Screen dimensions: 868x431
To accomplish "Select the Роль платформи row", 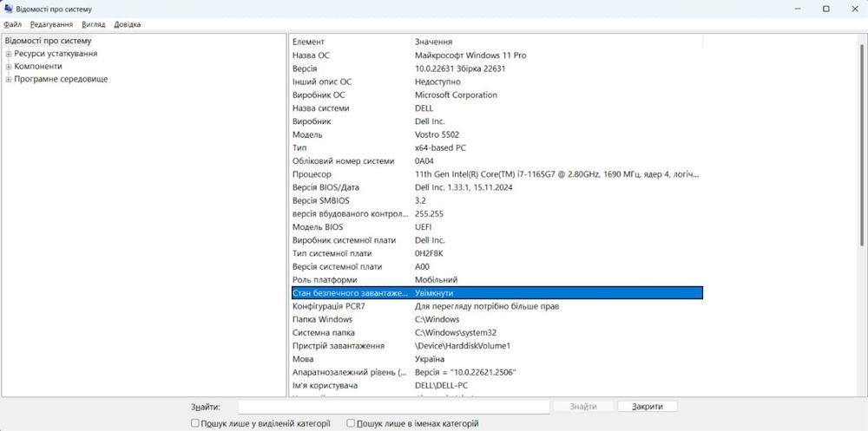I will pos(497,280).
